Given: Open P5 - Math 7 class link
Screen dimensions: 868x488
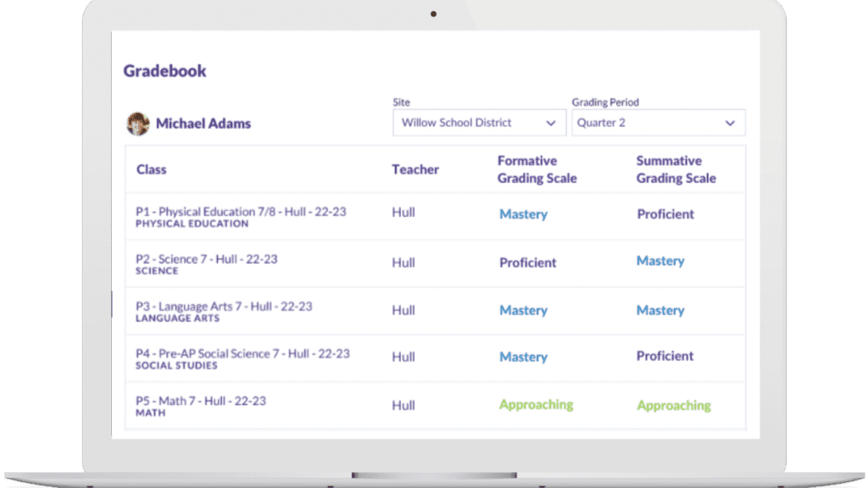Looking at the screenshot, I should coord(200,401).
